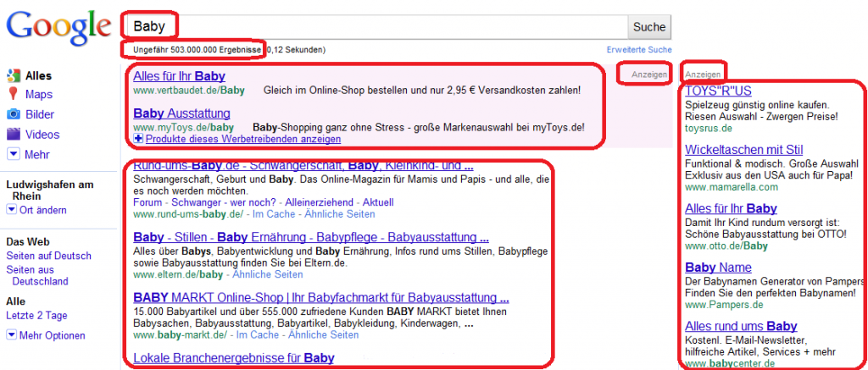Select Alles in the left menu
The height and width of the screenshot is (370, 868).
38,75
